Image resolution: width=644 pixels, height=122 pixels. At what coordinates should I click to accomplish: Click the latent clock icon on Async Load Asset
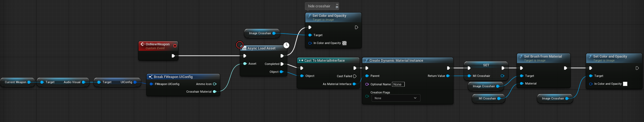[286, 45]
